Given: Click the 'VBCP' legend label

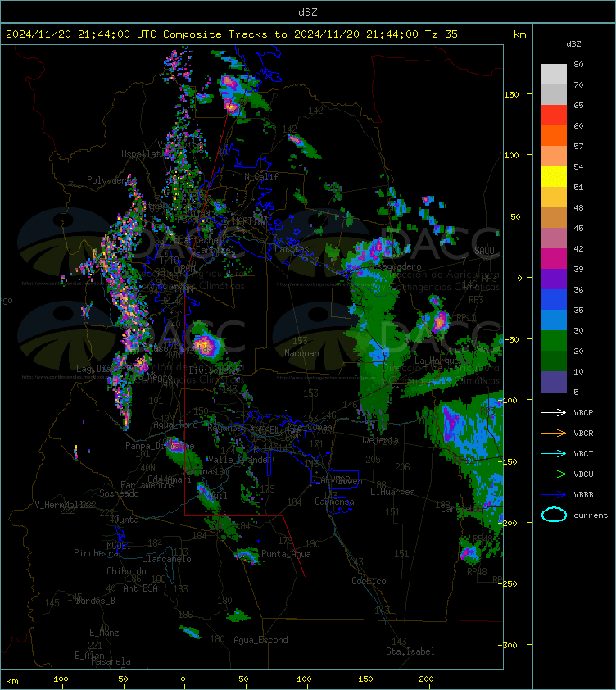Looking at the screenshot, I should (x=583, y=412).
